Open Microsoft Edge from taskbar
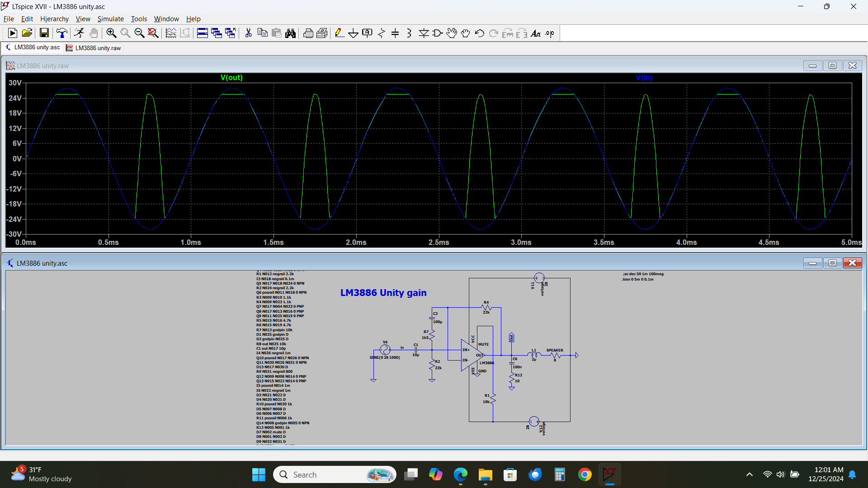This screenshot has width=868, height=488. [460, 474]
